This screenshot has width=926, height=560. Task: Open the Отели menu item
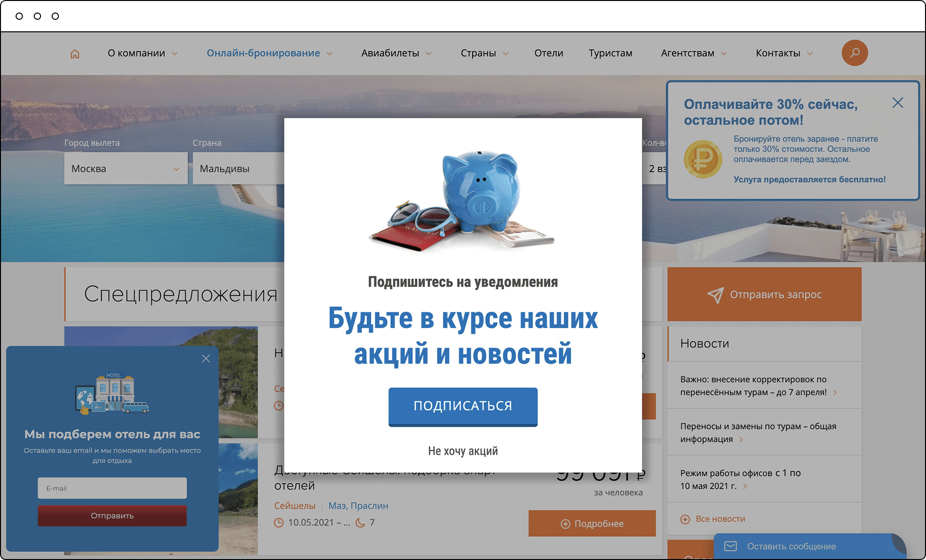(x=549, y=53)
